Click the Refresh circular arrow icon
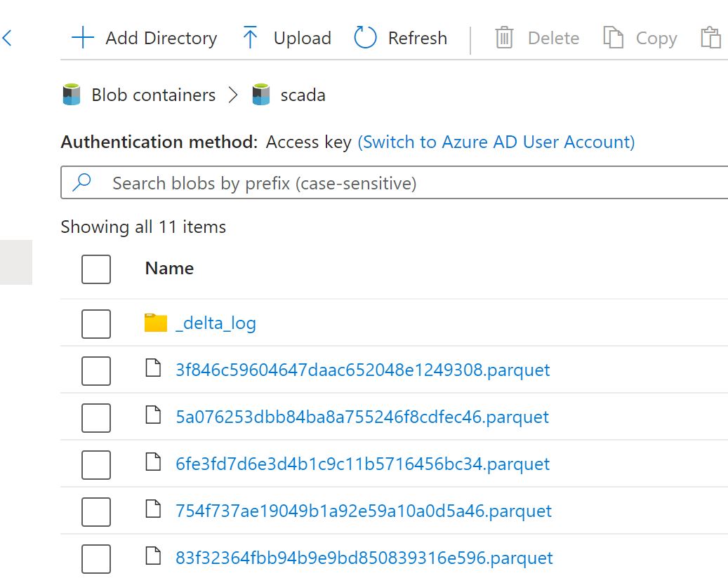The width and height of the screenshot is (728, 578). [x=365, y=38]
